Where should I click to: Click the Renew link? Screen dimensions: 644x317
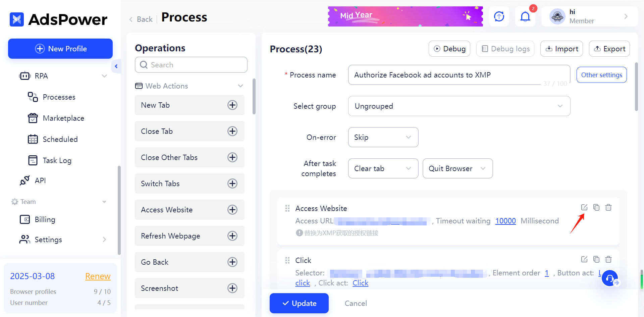coord(98,276)
